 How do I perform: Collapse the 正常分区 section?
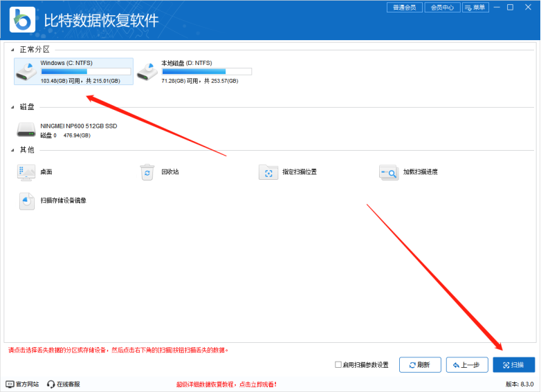click(12, 50)
